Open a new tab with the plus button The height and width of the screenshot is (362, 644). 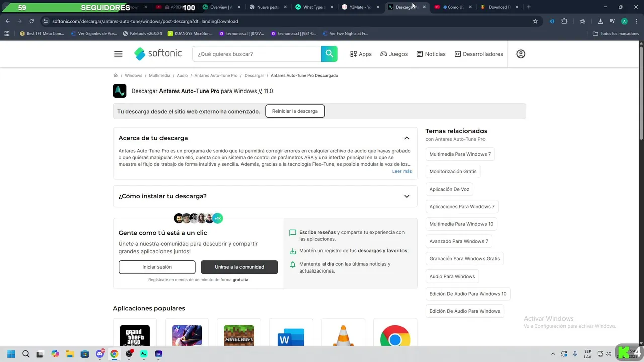point(529,7)
